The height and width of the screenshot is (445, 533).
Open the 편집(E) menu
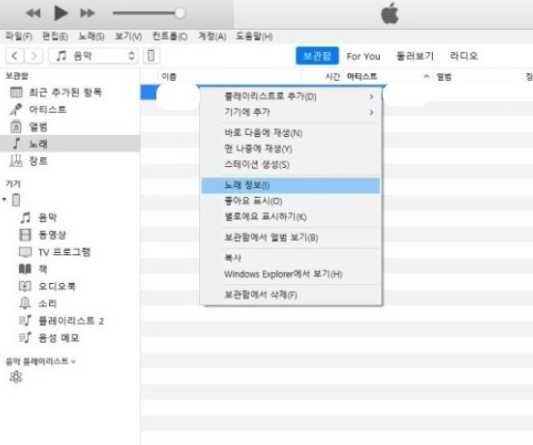[x=55, y=36]
